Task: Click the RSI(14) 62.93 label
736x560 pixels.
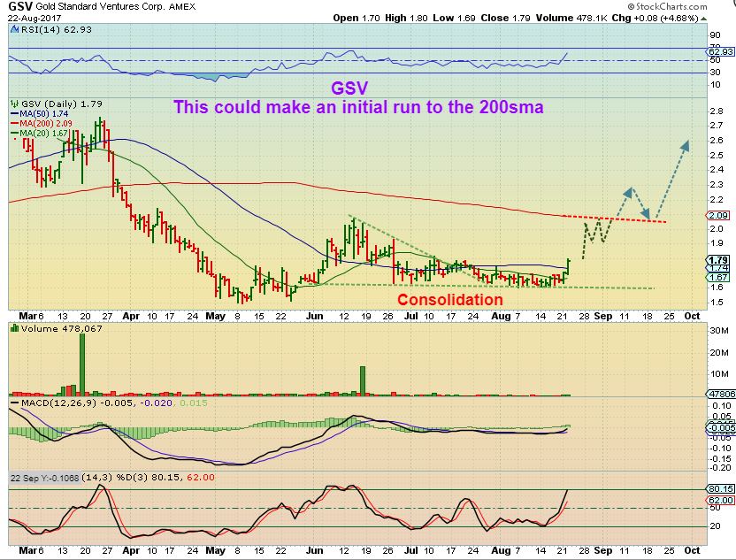Action: pos(57,29)
